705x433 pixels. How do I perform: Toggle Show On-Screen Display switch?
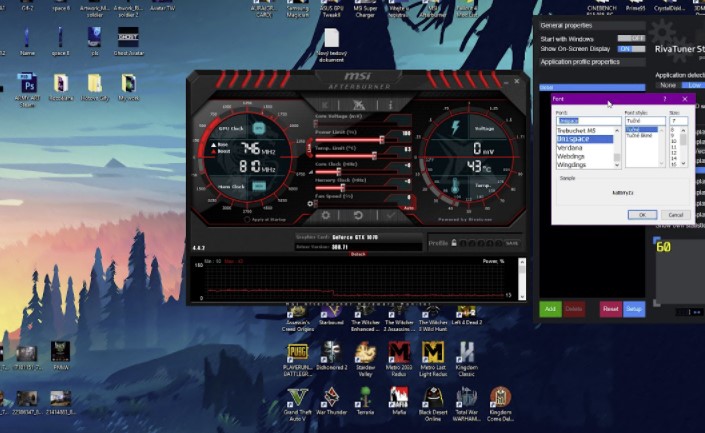pos(631,49)
